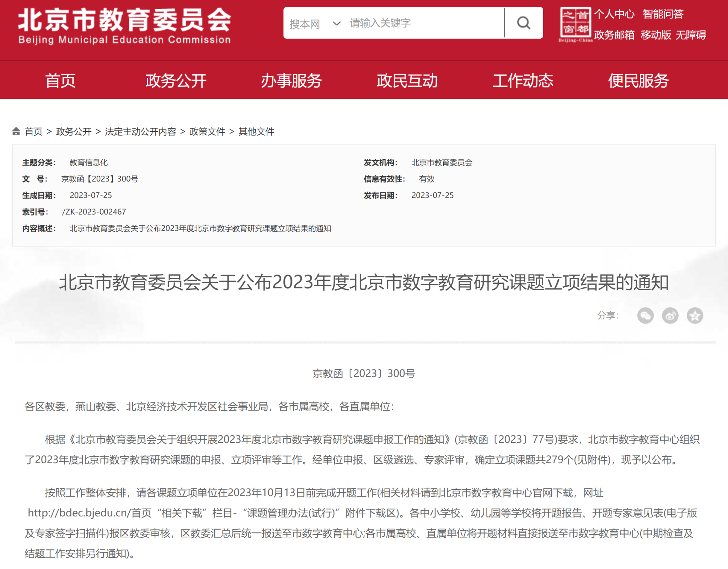Open the 便民服务 navigation tab
Viewport: 728px width, 569px height.
point(638,81)
